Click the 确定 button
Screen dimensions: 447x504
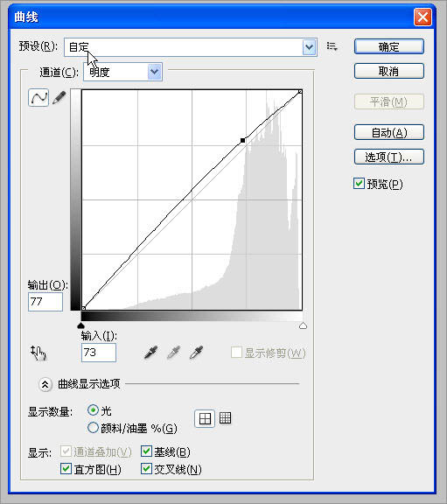click(x=389, y=47)
